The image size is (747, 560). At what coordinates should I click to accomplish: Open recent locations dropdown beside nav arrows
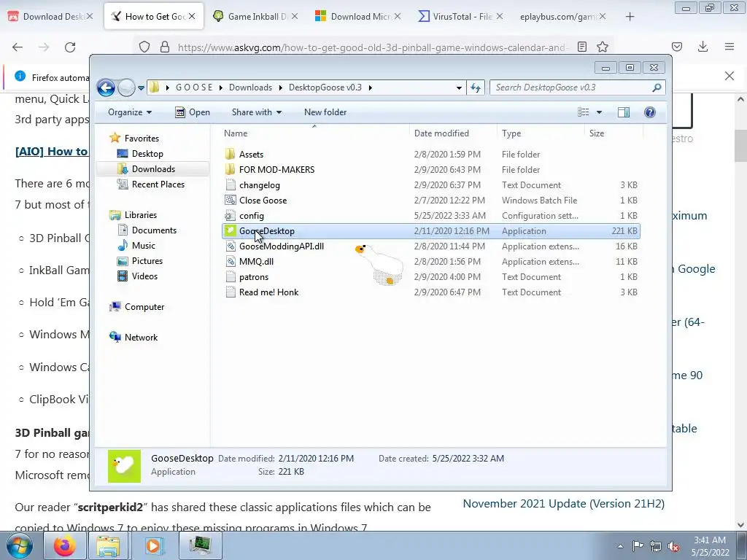(141, 87)
